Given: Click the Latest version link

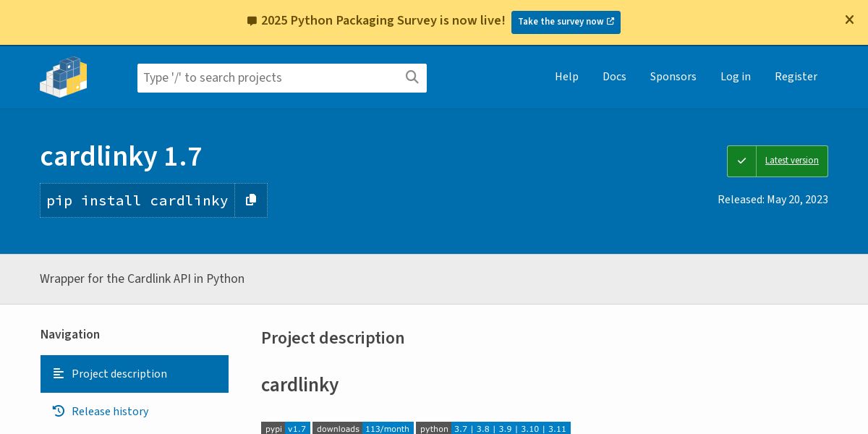Looking at the screenshot, I should pos(791,161).
